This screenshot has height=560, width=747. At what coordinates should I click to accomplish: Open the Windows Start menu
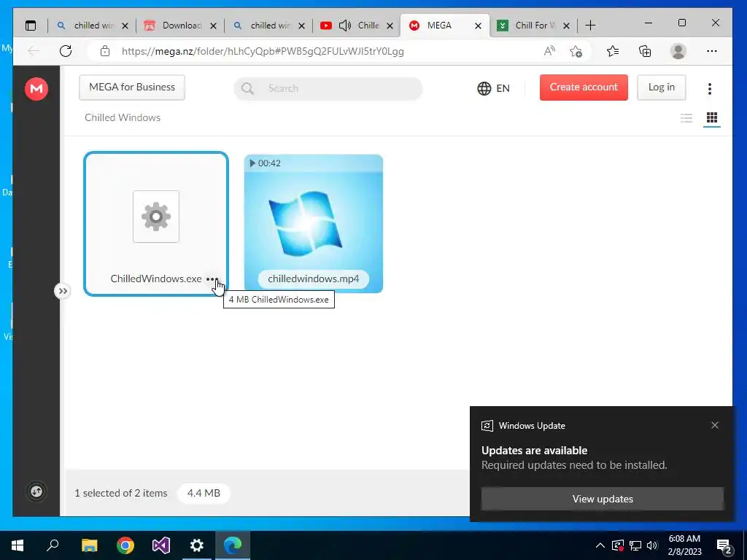pyautogui.click(x=18, y=545)
